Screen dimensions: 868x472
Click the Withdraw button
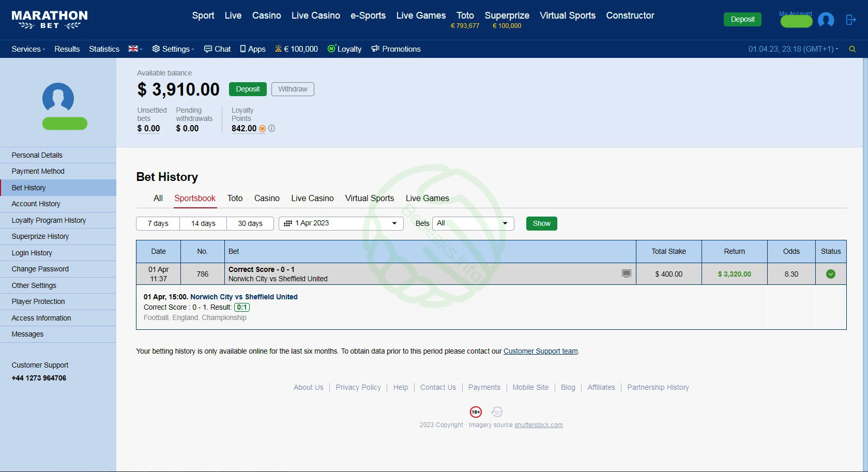(293, 89)
